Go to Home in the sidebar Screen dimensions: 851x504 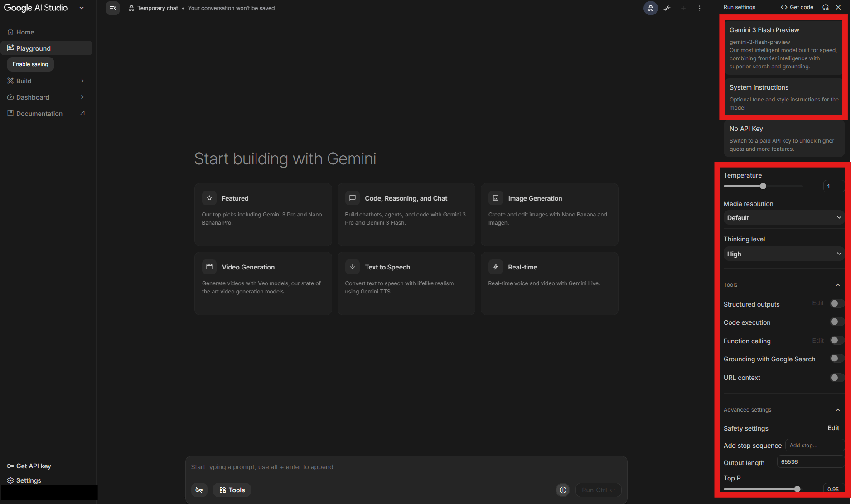tap(25, 32)
